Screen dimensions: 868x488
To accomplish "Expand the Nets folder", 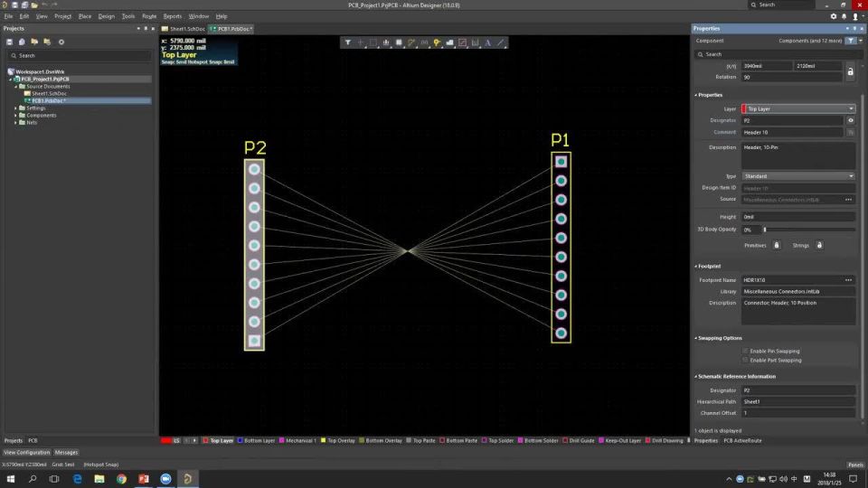I will pos(15,122).
